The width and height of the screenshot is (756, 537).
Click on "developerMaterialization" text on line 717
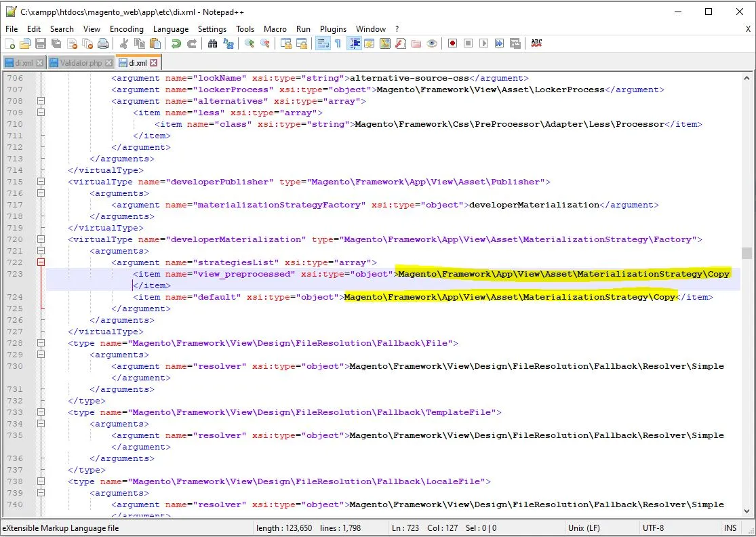(534, 205)
